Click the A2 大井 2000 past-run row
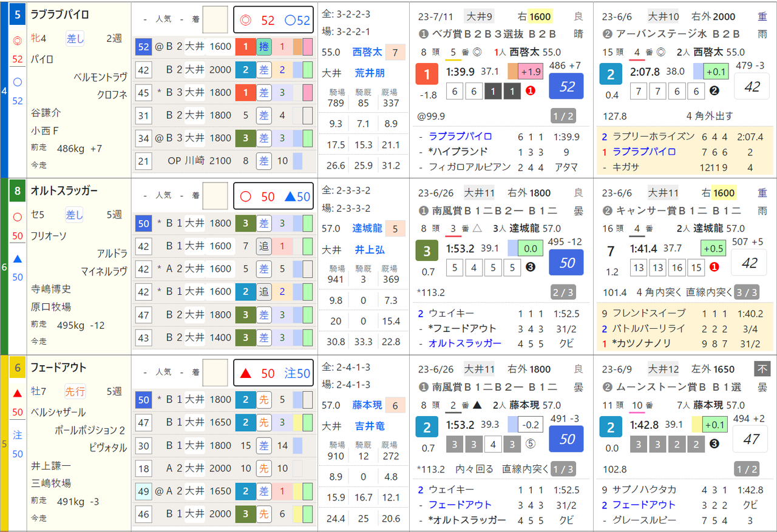Screen dimensions: 777x532 click(223, 468)
